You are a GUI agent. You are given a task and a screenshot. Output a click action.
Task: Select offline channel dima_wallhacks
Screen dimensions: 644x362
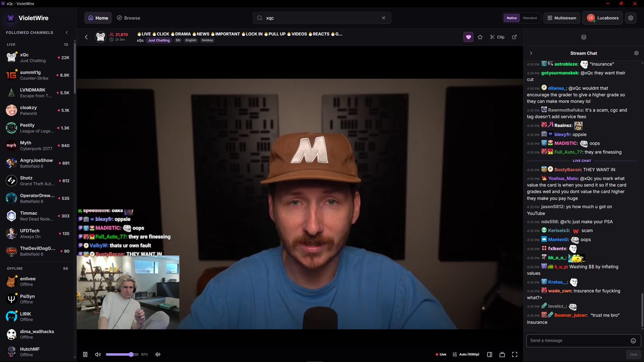(38, 334)
